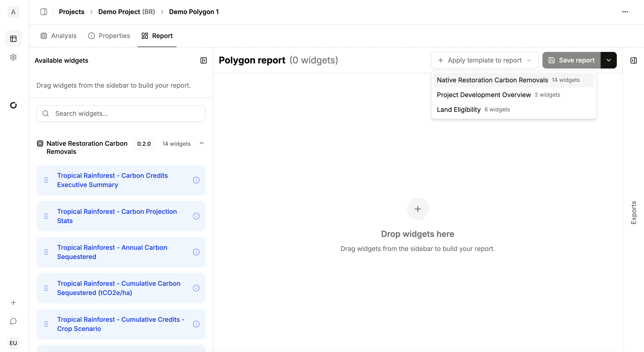Open Apply template to report dropdown
The width and height of the screenshot is (644, 352).
click(x=484, y=60)
